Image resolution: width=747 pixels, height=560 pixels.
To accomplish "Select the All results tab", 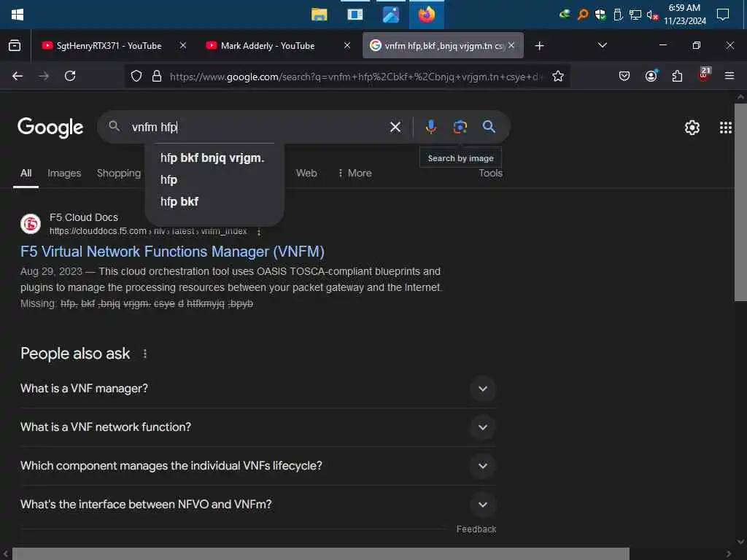I will click(26, 174).
